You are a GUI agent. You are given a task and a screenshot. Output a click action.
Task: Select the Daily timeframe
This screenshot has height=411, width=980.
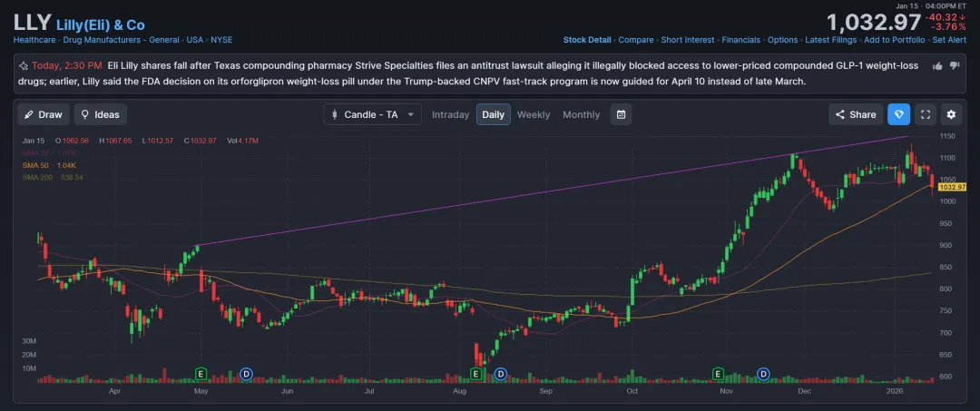tap(493, 114)
